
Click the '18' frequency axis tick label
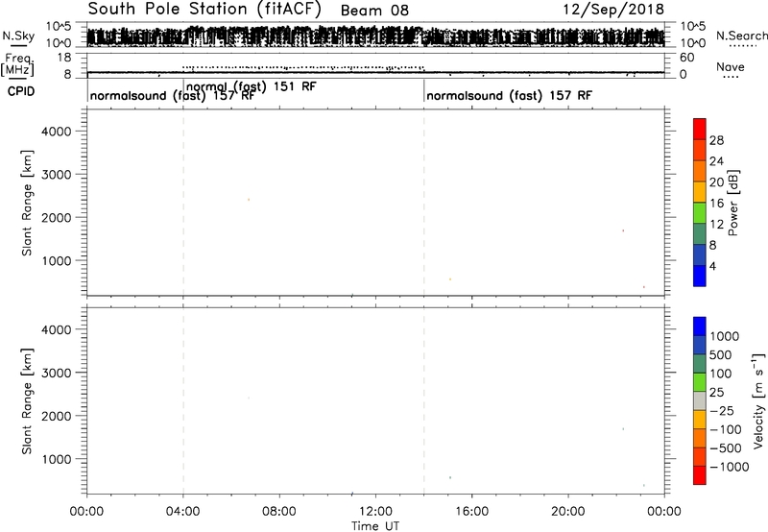[x=65, y=58]
